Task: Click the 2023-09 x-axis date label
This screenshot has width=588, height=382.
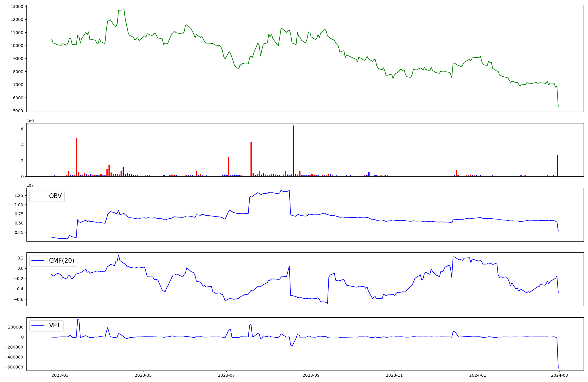Action: click(311, 375)
